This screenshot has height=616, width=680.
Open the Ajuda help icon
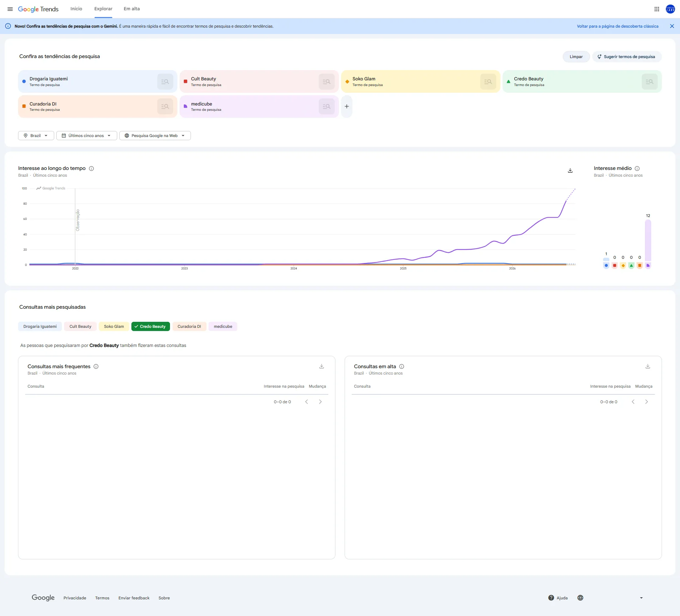[x=551, y=598]
